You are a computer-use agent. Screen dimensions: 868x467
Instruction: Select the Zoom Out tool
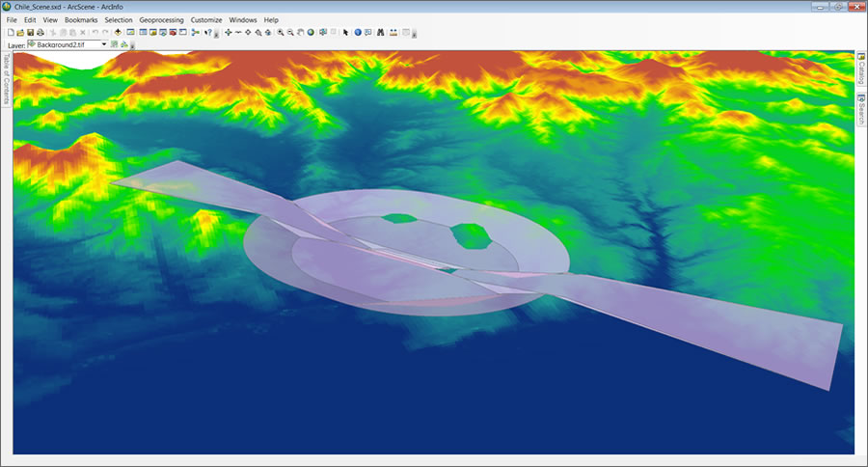290,33
